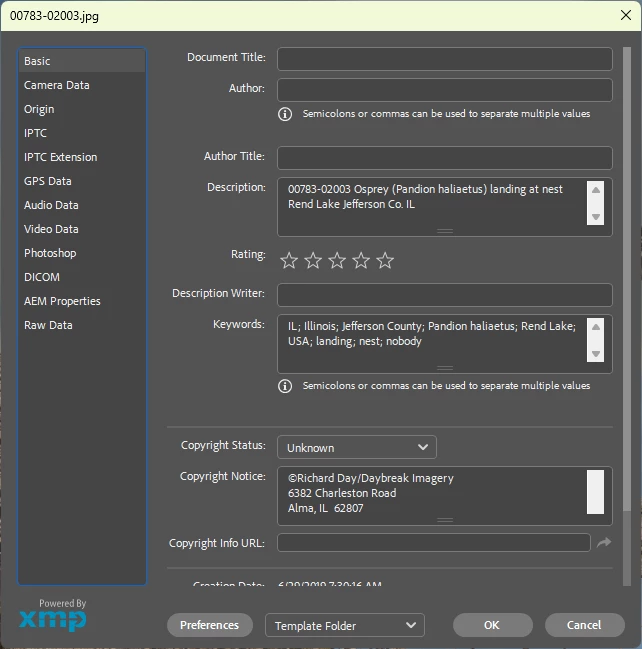
Task: Click the info icon below the Author field
Action: (x=285, y=114)
